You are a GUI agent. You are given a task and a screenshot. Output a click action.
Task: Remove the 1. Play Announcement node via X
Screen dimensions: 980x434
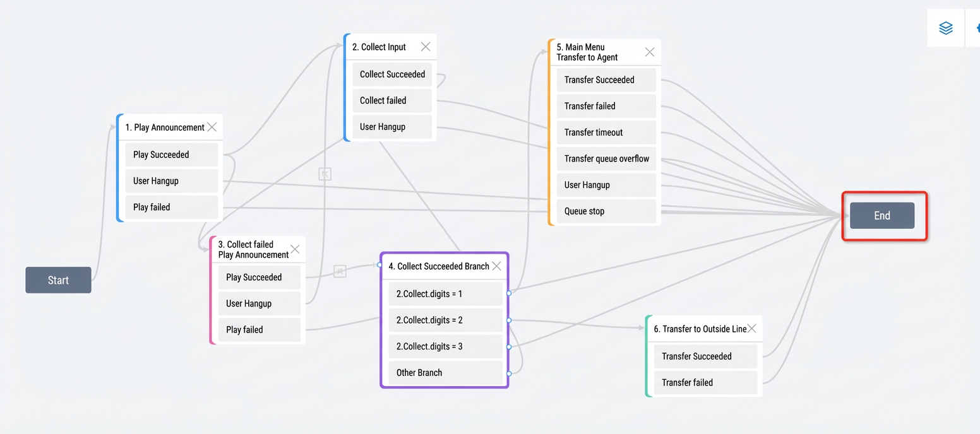coord(212,127)
